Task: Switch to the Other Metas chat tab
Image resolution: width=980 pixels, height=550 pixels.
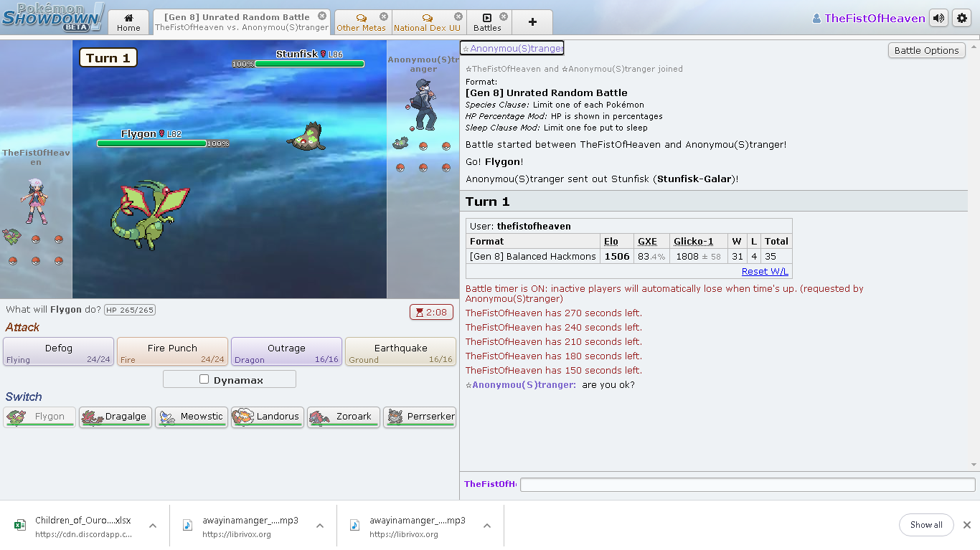Action: click(x=361, y=22)
